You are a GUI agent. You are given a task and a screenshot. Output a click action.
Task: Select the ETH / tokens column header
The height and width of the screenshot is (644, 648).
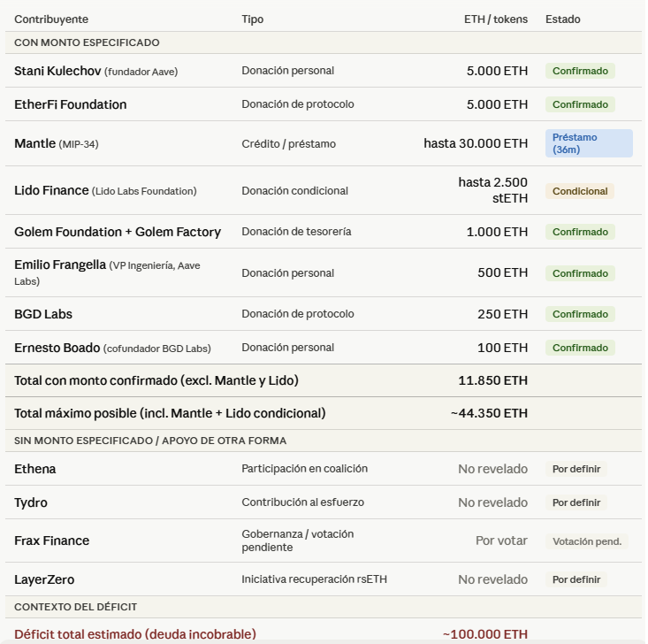[x=495, y=19]
